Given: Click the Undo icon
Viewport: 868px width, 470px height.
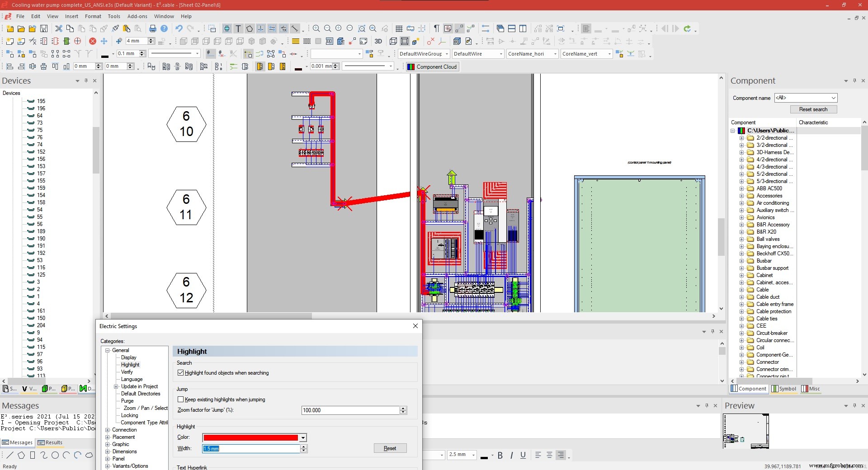Looking at the screenshot, I should pyautogui.click(x=179, y=28).
